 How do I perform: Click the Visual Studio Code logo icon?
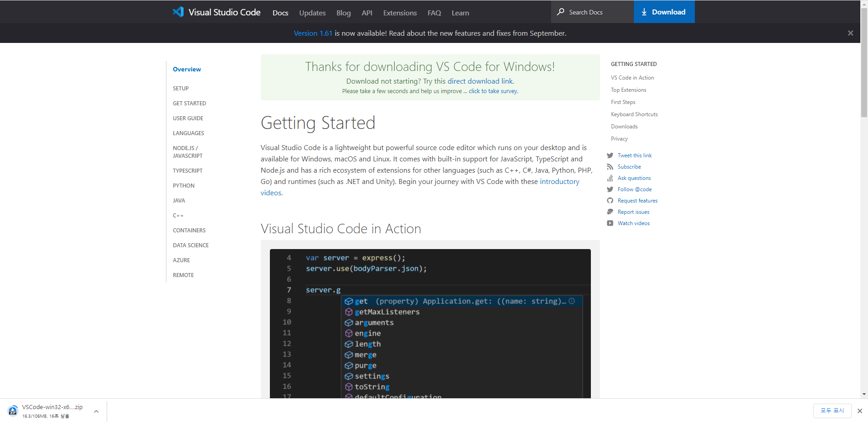(178, 12)
